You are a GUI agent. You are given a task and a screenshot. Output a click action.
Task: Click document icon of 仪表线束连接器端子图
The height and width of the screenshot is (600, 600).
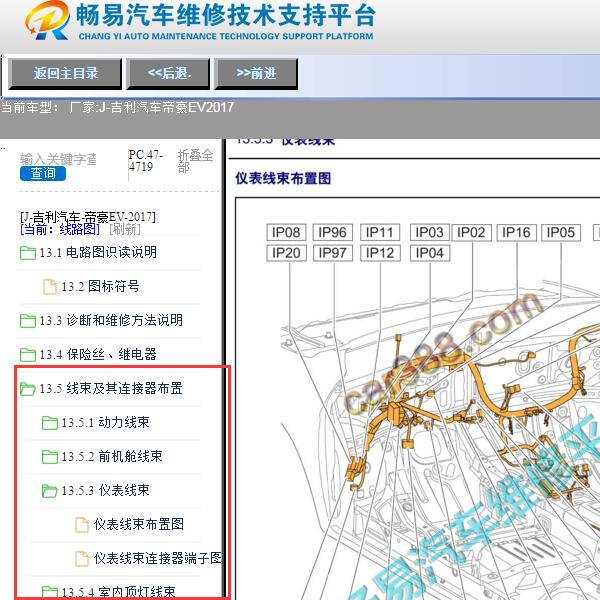pyautogui.click(x=82, y=559)
